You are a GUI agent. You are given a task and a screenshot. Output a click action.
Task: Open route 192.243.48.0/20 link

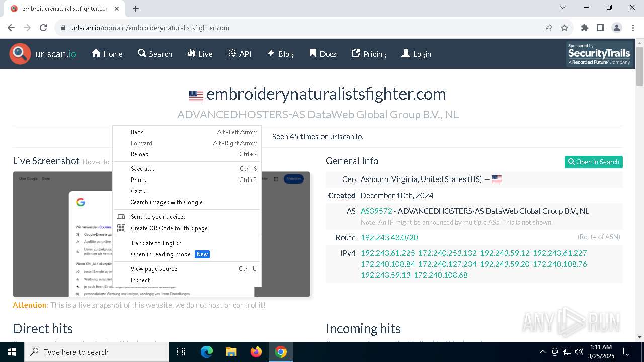(389, 237)
